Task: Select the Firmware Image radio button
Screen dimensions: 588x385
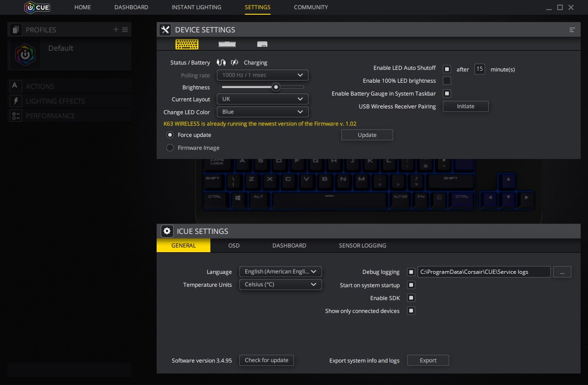Action: pyautogui.click(x=170, y=148)
